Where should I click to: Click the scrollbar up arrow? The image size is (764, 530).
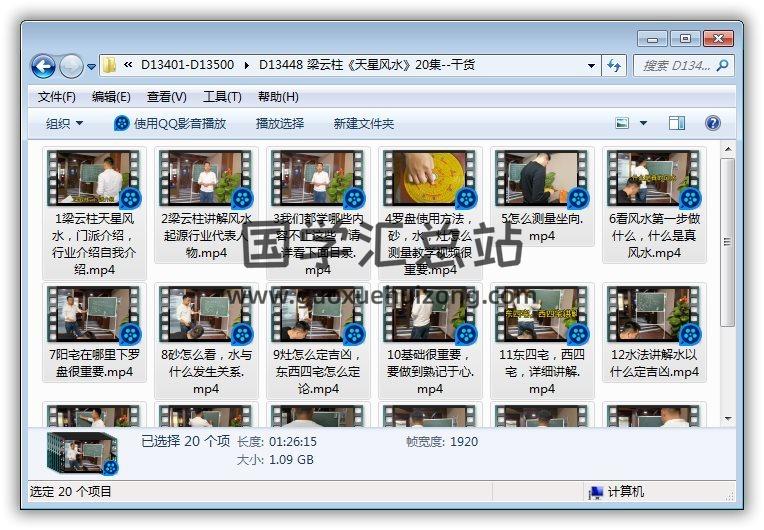tap(727, 149)
